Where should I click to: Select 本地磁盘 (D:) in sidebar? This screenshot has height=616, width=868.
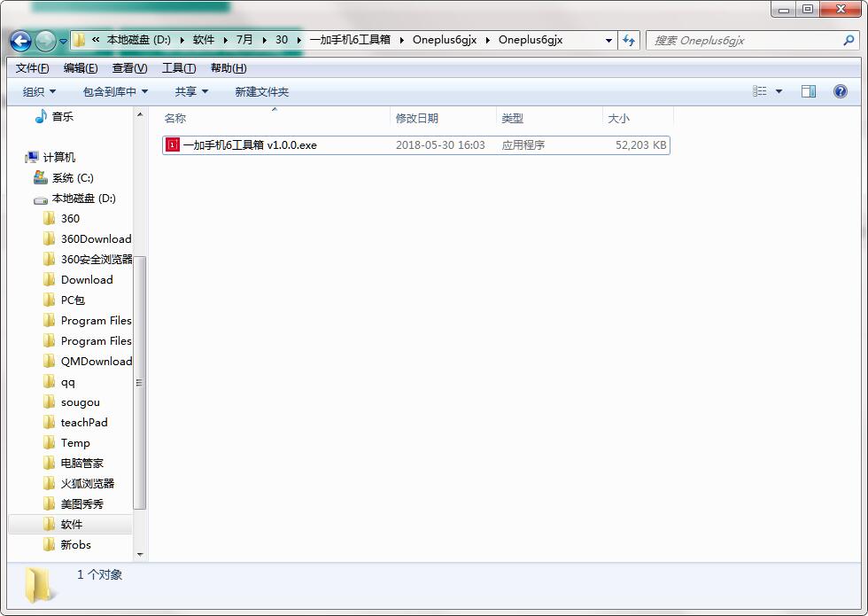74,199
